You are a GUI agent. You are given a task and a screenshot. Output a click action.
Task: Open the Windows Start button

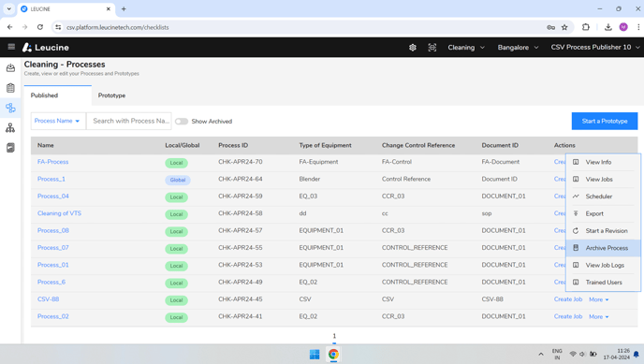tap(315, 354)
